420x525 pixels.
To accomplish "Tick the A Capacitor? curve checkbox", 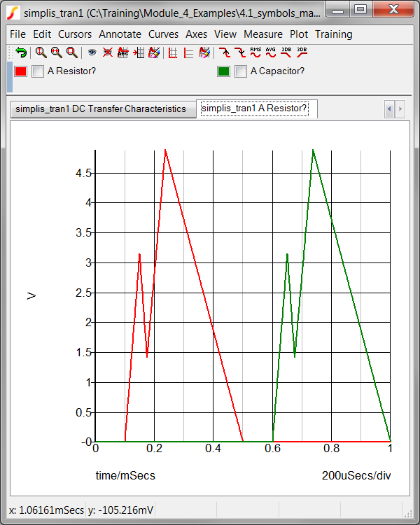I will pos(241,71).
